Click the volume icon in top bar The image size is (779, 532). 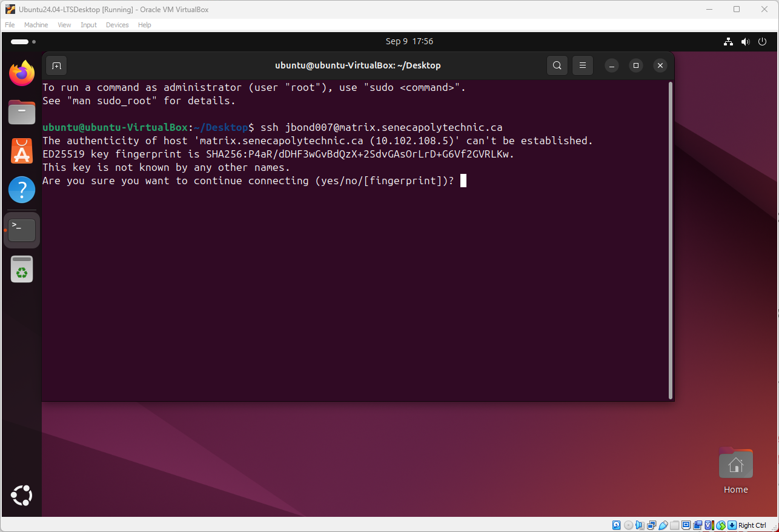click(x=745, y=42)
